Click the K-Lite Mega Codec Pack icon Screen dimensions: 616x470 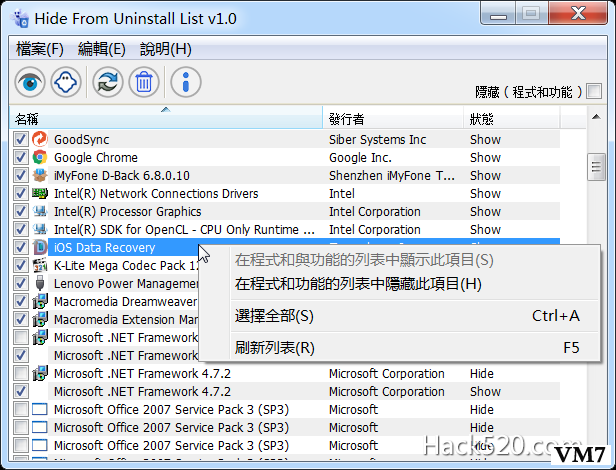click(40, 265)
